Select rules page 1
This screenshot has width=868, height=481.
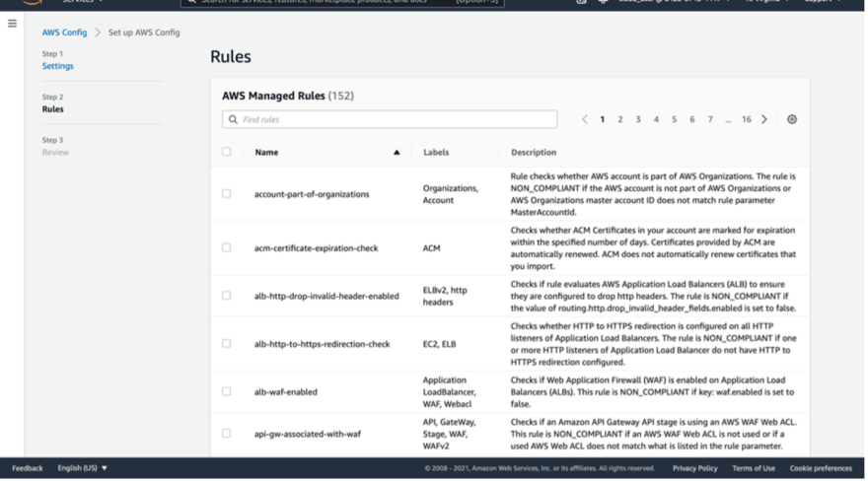coord(603,119)
